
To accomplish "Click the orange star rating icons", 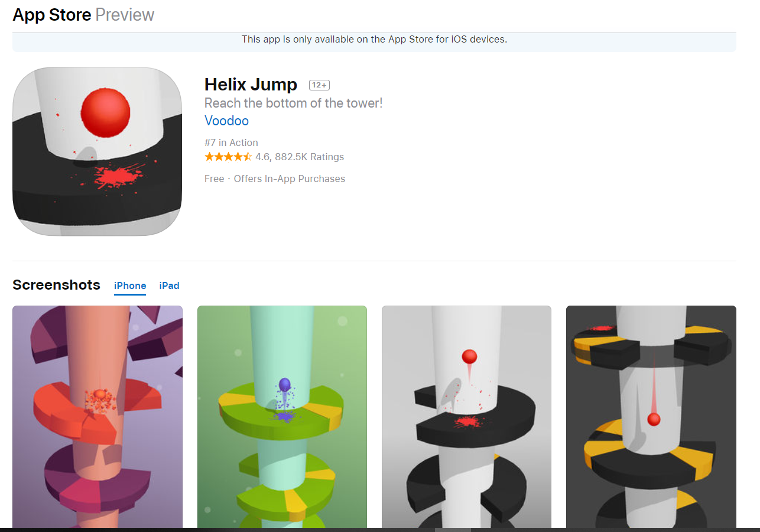I will [x=228, y=157].
